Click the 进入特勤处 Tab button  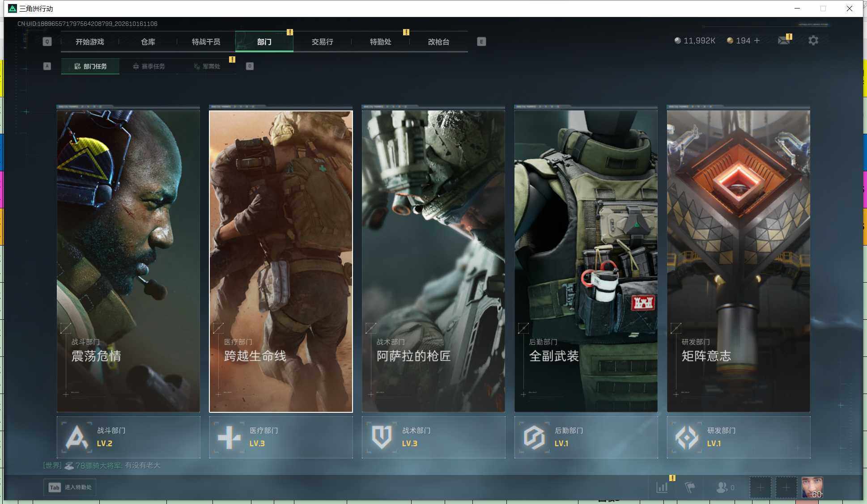tap(70, 487)
